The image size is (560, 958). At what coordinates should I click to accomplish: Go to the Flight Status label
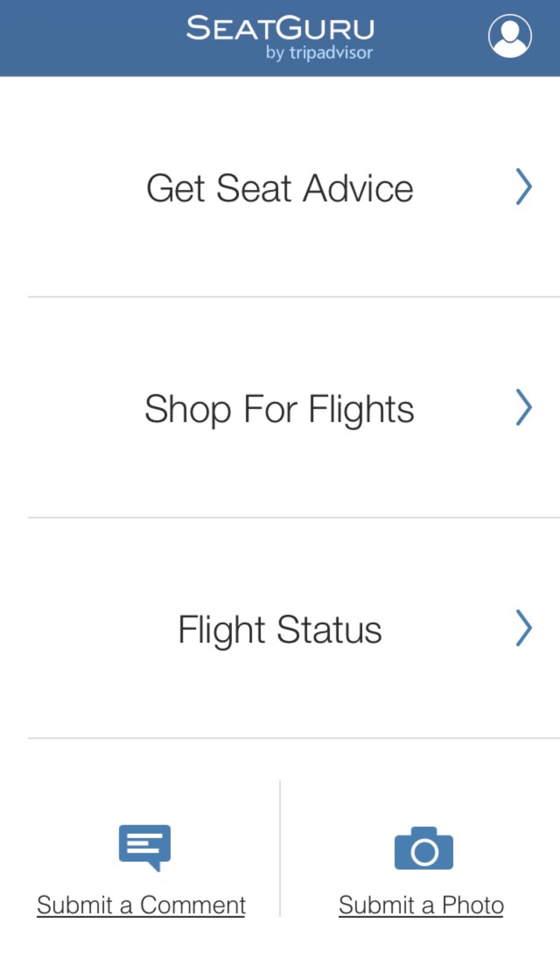coord(280,629)
